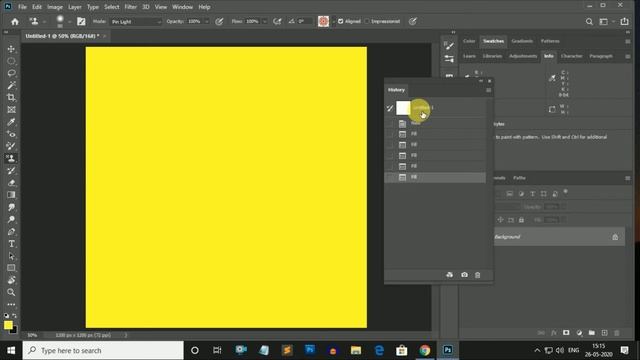Toggle layer filtering on/off switch
640x360 pixels.
[x=566, y=191]
